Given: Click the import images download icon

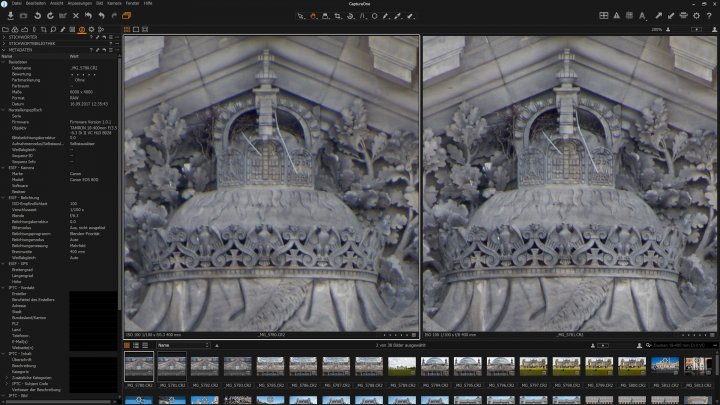Looking at the screenshot, I should coord(9,16).
